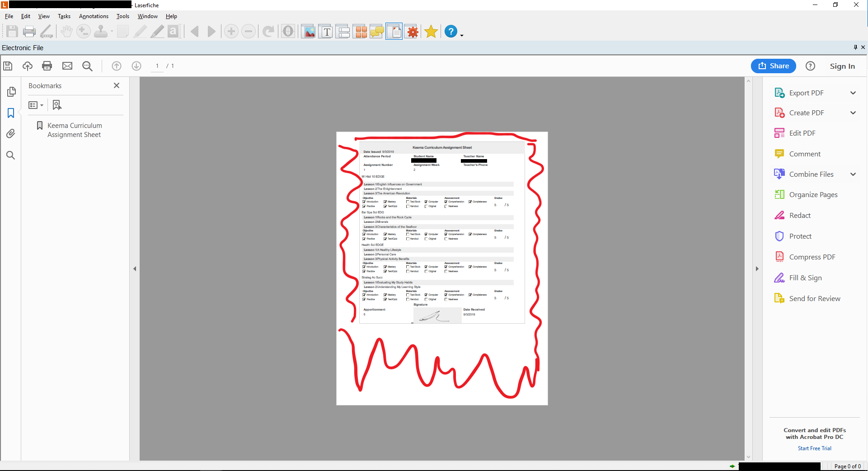Toggle the Bookmarks panel sidebar icon
Screen dimensions: 868x471
pos(11,113)
